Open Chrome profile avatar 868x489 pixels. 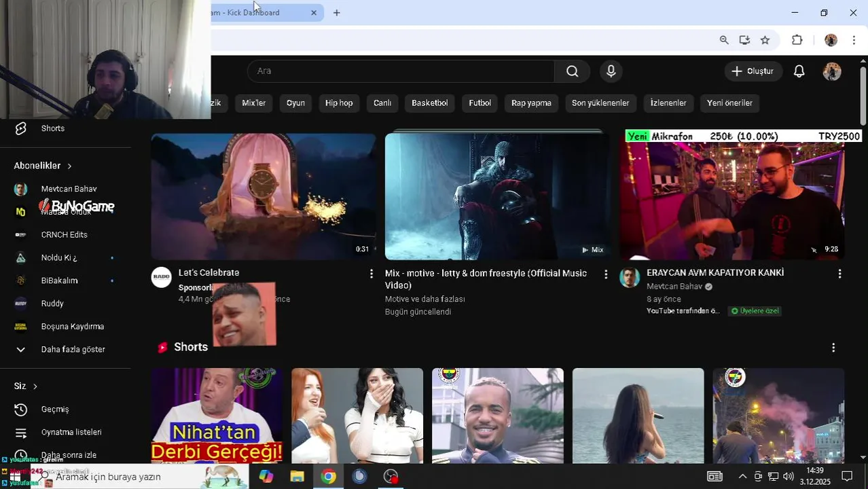click(x=831, y=40)
